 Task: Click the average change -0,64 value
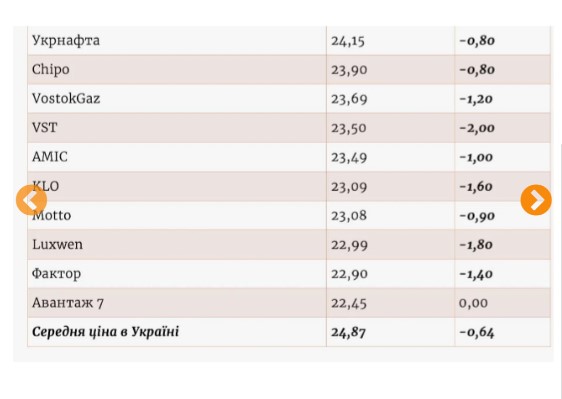477,332
